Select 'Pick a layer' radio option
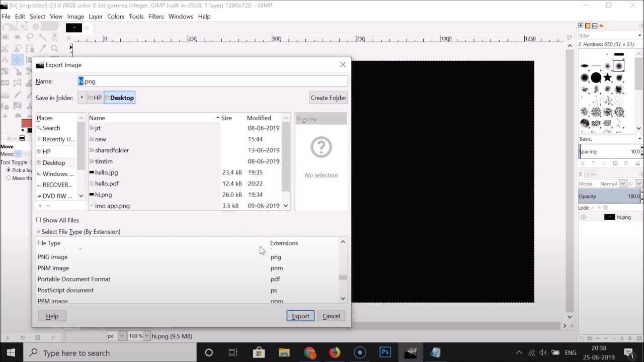The image size is (644, 362). (x=9, y=170)
